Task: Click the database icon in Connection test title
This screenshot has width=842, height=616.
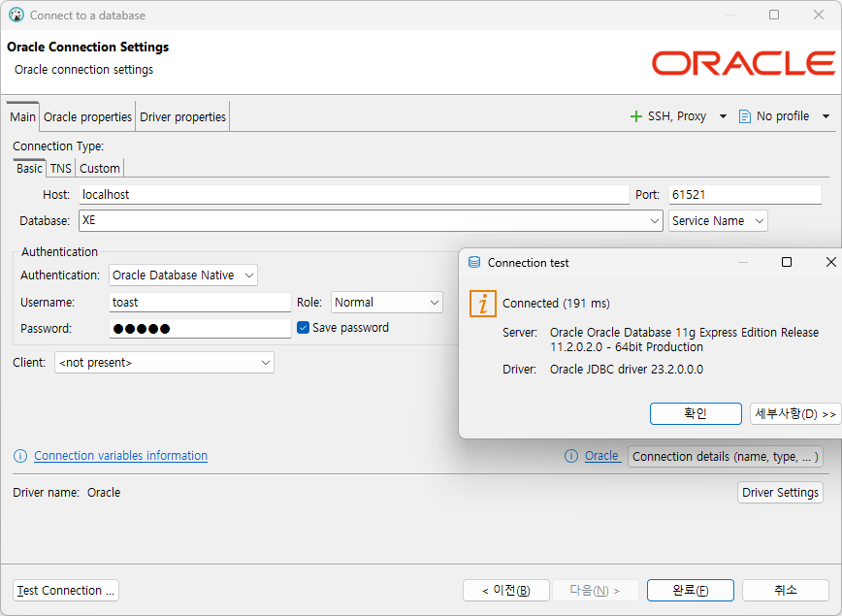Action: (474, 263)
